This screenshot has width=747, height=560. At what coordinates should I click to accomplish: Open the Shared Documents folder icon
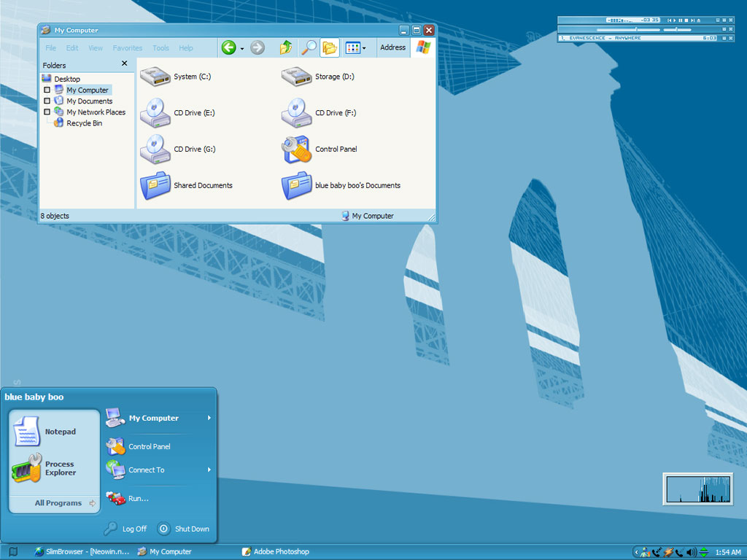click(x=155, y=186)
